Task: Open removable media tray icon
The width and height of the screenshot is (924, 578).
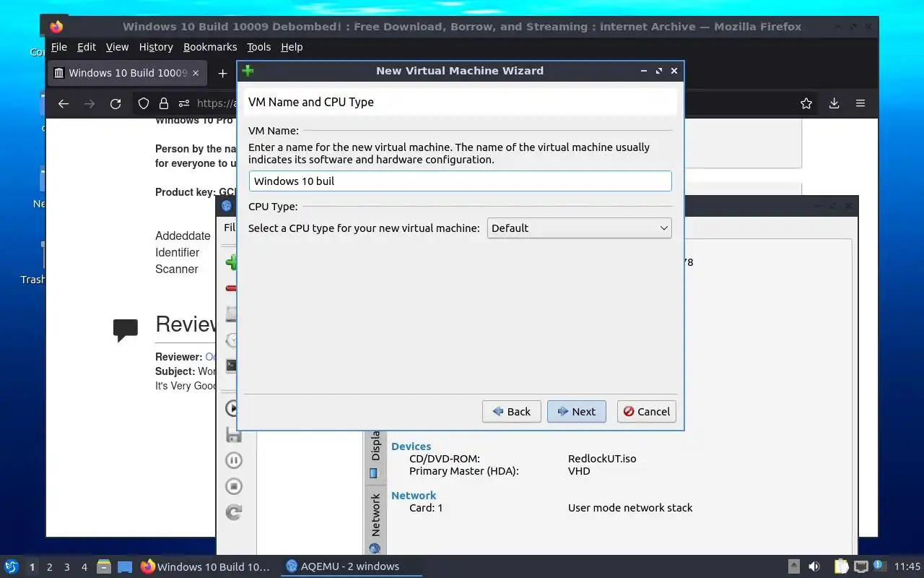Action: tap(793, 566)
